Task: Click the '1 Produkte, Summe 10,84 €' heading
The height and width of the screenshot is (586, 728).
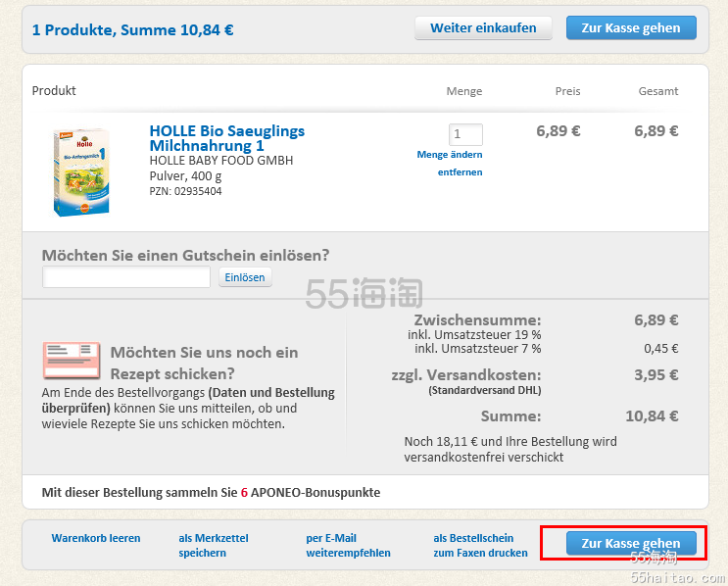Action: click(133, 29)
